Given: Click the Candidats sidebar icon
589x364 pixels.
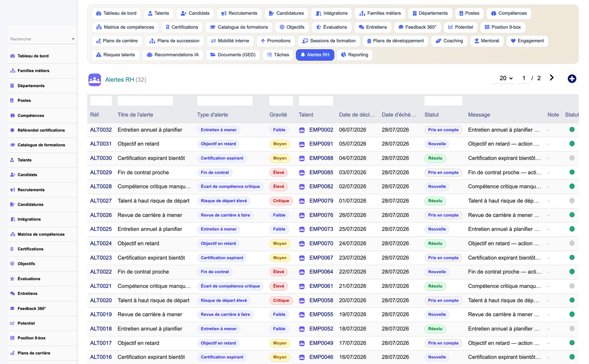Looking at the screenshot, I should 12,175.
